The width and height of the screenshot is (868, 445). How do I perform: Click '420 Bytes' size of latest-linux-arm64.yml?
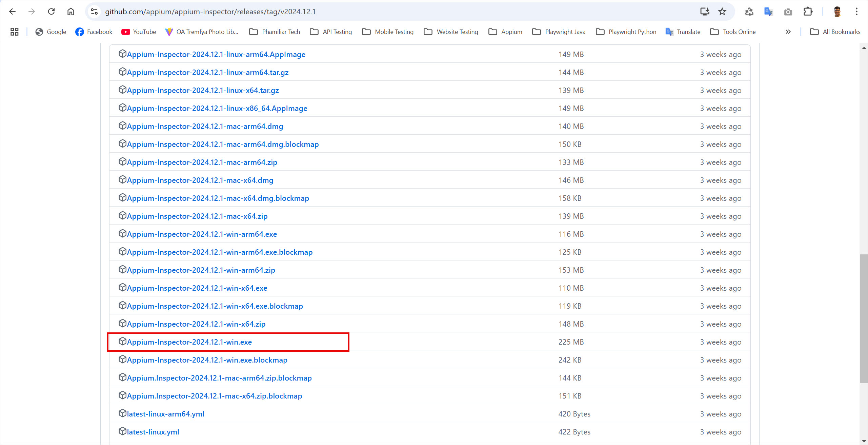(x=574, y=414)
